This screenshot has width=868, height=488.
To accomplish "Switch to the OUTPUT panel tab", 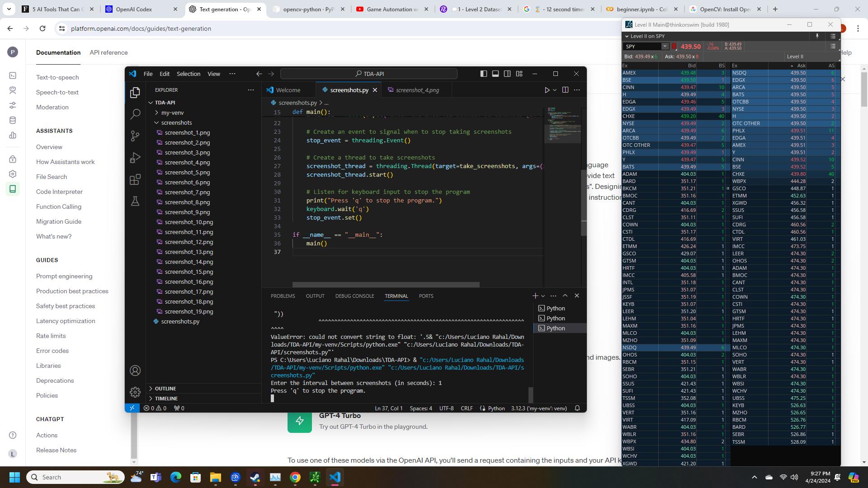I will pos(315,296).
